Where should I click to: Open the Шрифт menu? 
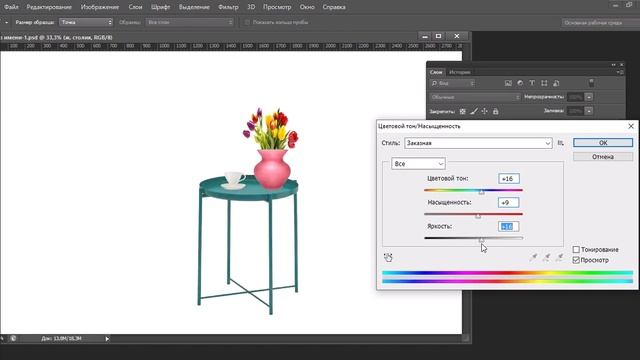160,7
